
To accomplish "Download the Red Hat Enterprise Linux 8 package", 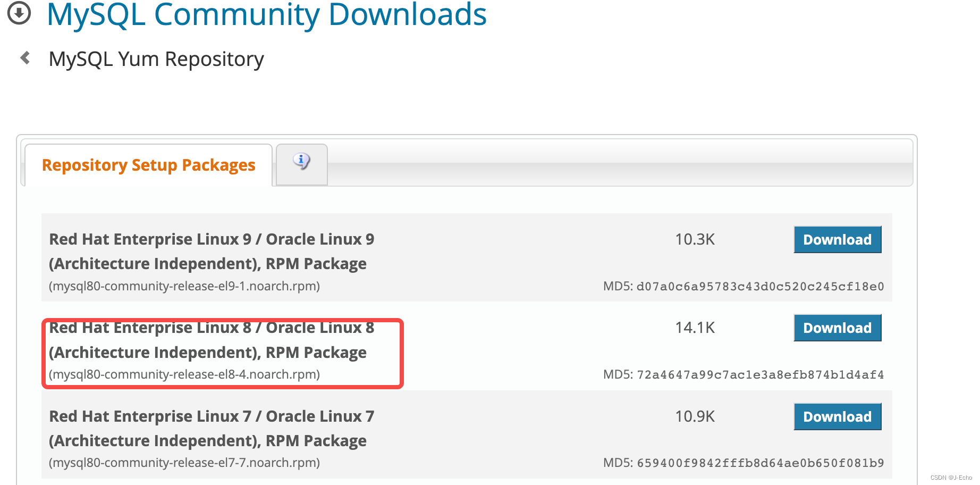I will coord(837,328).
